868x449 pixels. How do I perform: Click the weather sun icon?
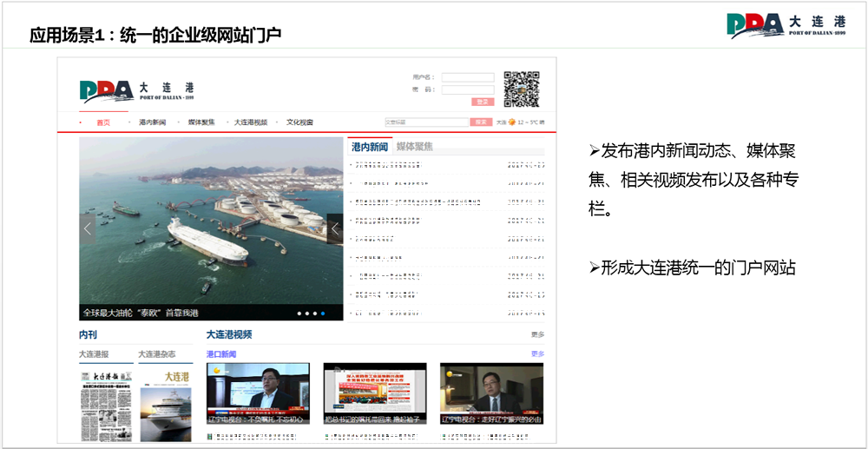pyautogui.click(x=512, y=122)
